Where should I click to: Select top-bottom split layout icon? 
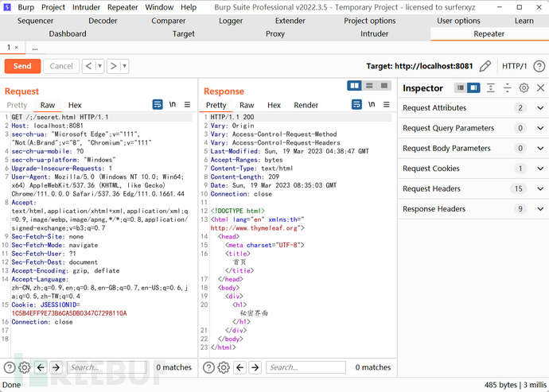(369, 85)
